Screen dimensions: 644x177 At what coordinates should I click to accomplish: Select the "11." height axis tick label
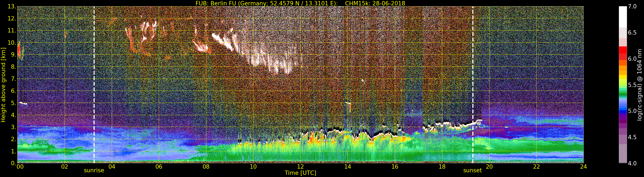pyautogui.click(x=12, y=31)
